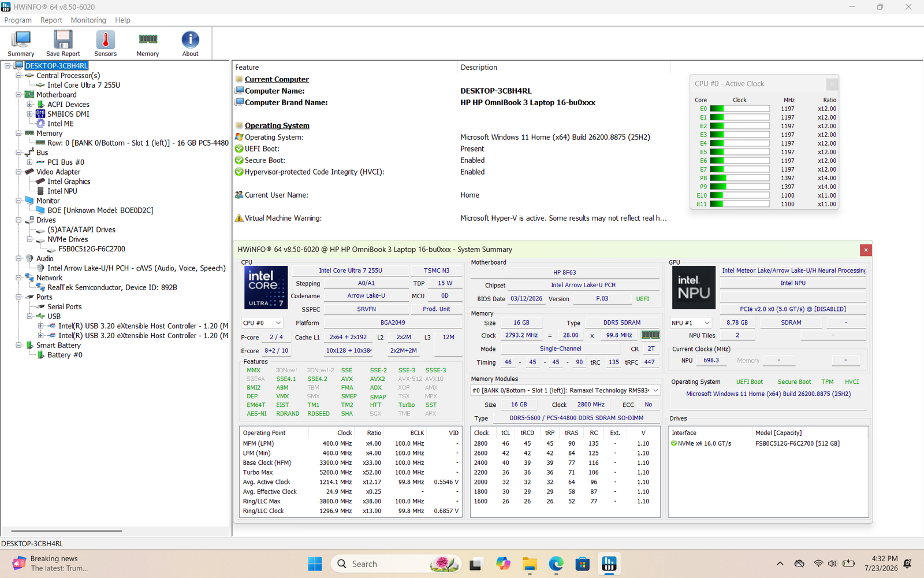Click the Core E11 clock bar

click(740, 204)
